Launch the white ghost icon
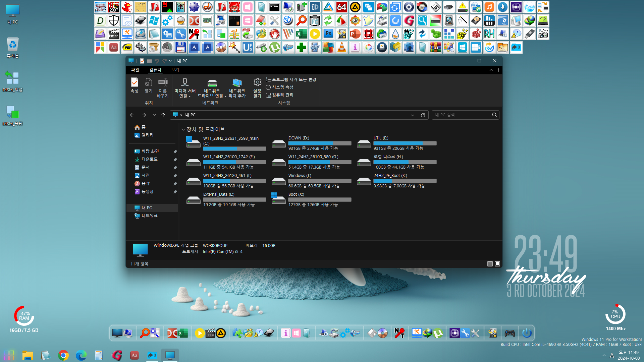Viewport: 644px width, 362px height. click(368, 20)
